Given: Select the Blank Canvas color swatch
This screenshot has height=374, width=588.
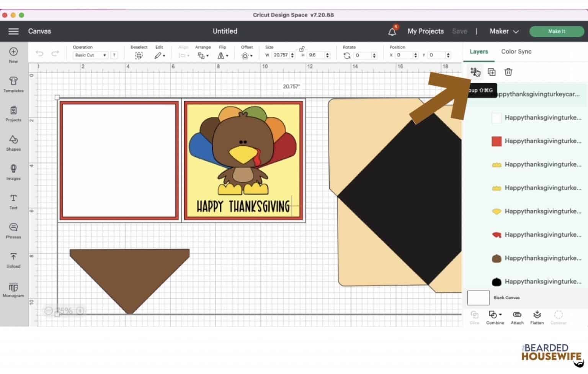Looking at the screenshot, I should (x=478, y=297).
